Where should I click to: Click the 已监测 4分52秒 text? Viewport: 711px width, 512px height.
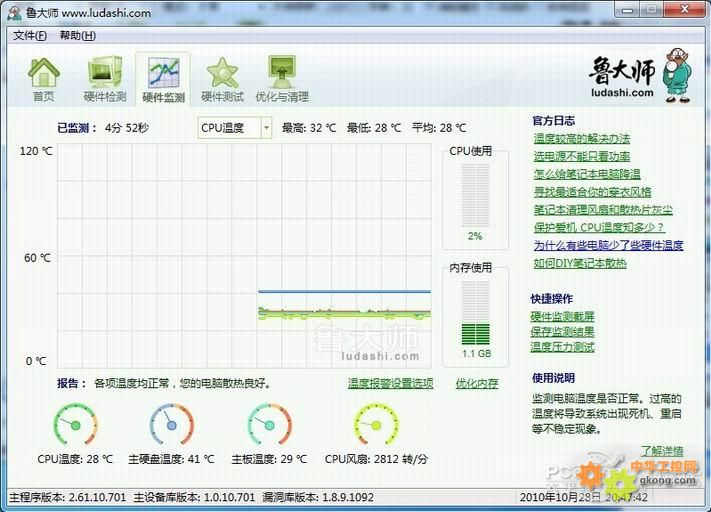point(103,128)
